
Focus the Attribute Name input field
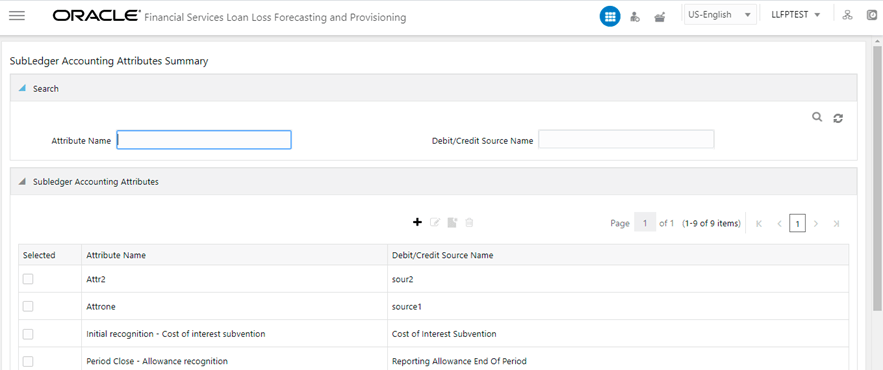click(x=204, y=140)
